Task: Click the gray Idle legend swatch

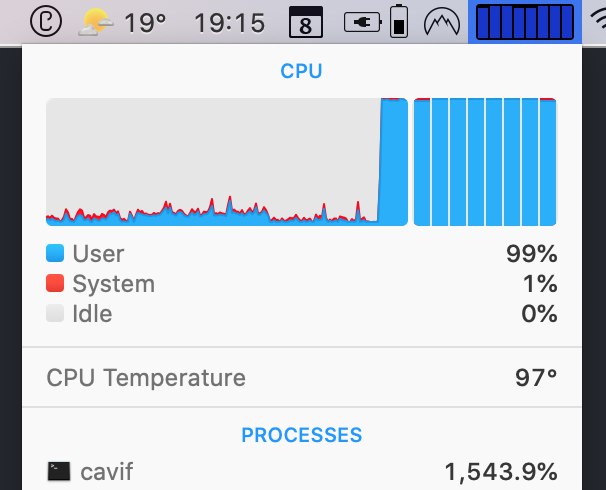Action: coord(56,314)
